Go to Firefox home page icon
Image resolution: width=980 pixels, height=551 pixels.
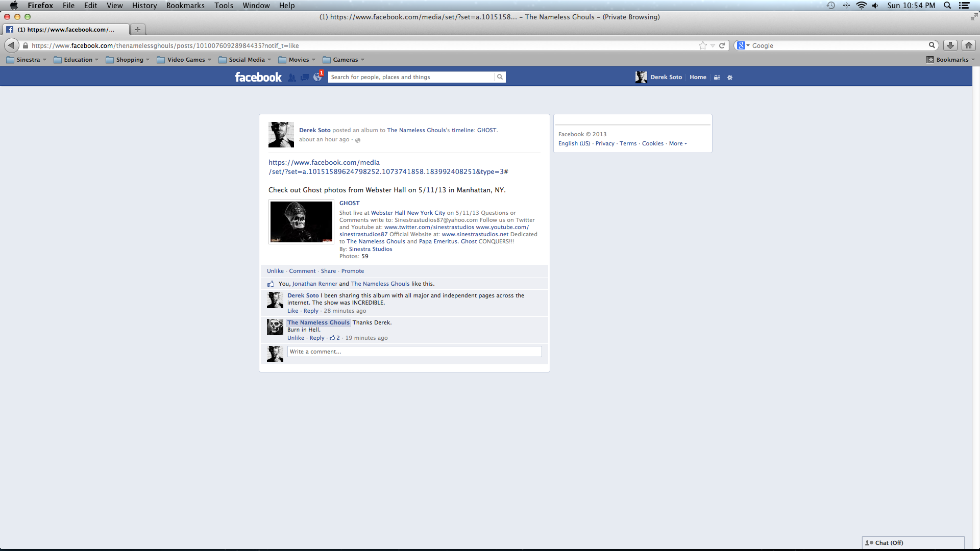tap(969, 45)
